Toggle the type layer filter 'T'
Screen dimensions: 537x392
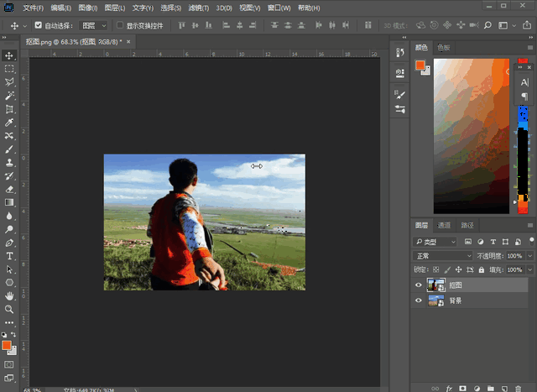coord(493,242)
